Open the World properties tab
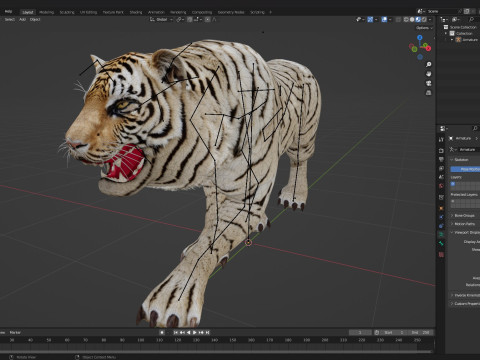The image size is (480, 360). [x=441, y=186]
